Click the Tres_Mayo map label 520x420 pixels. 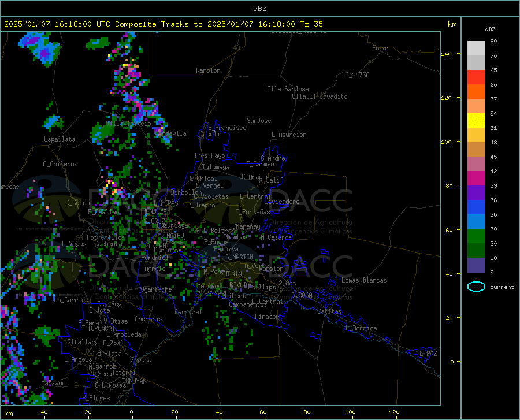point(209,155)
